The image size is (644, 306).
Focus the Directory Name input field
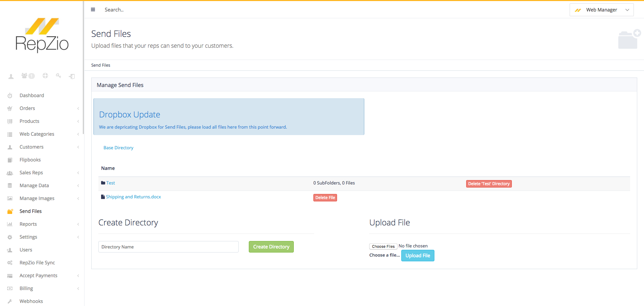(x=168, y=247)
